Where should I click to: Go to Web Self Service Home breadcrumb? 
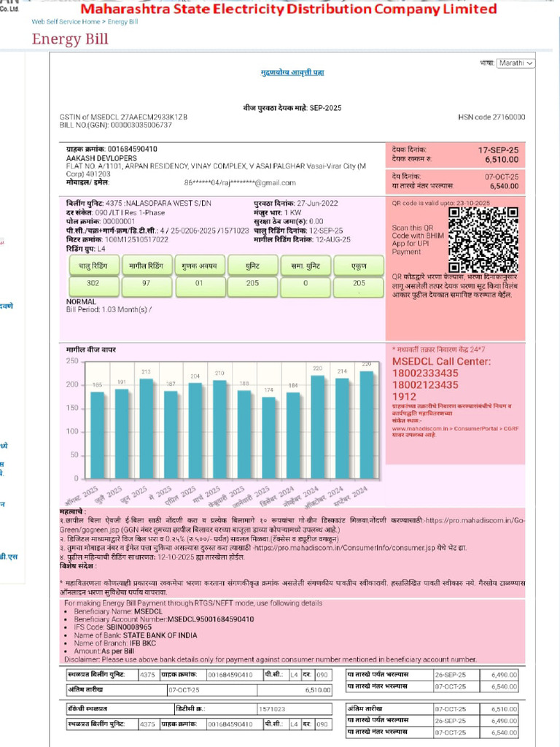[66, 21]
